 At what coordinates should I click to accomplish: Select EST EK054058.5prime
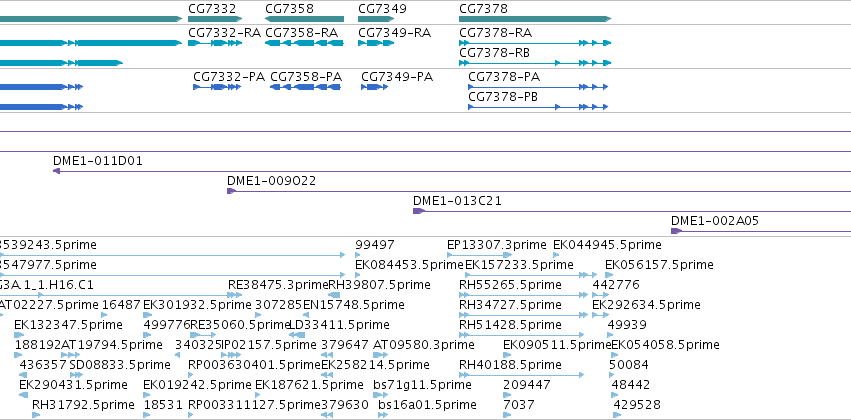pyautogui.click(x=665, y=345)
